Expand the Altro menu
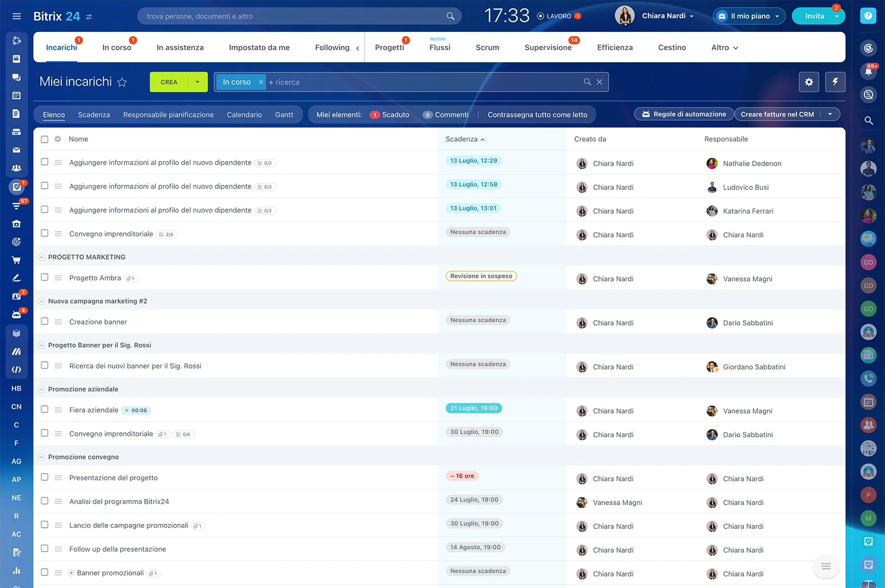The image size is (885, 588). point(725,48)
